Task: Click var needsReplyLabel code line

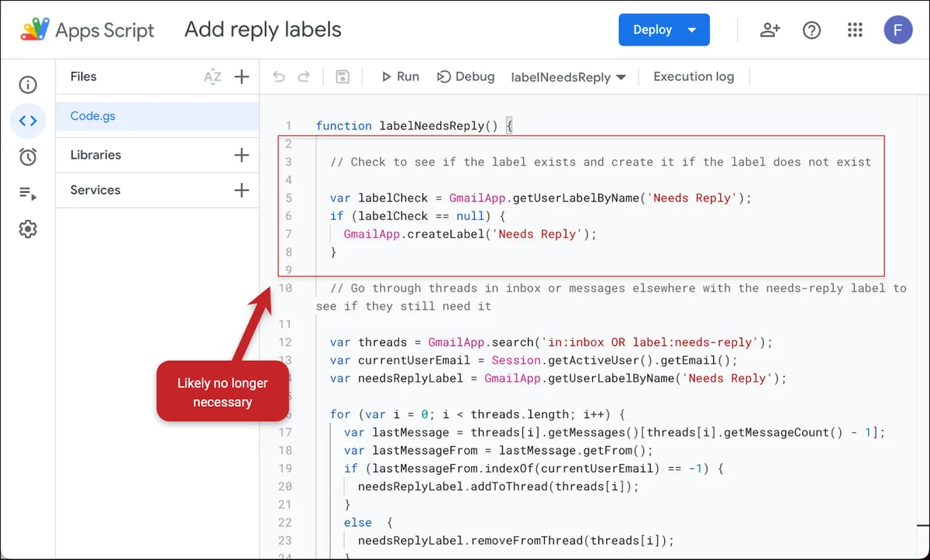Action: pos(558,379)
